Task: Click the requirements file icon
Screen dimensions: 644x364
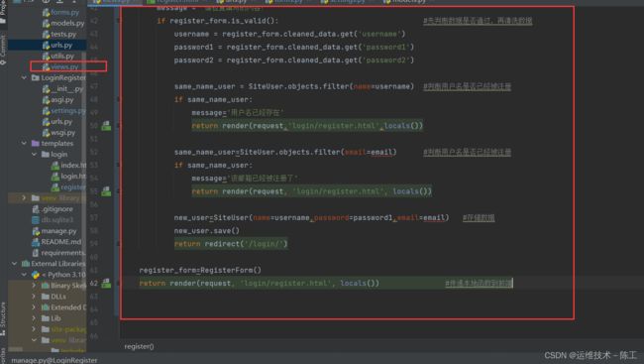Action: 36,253
